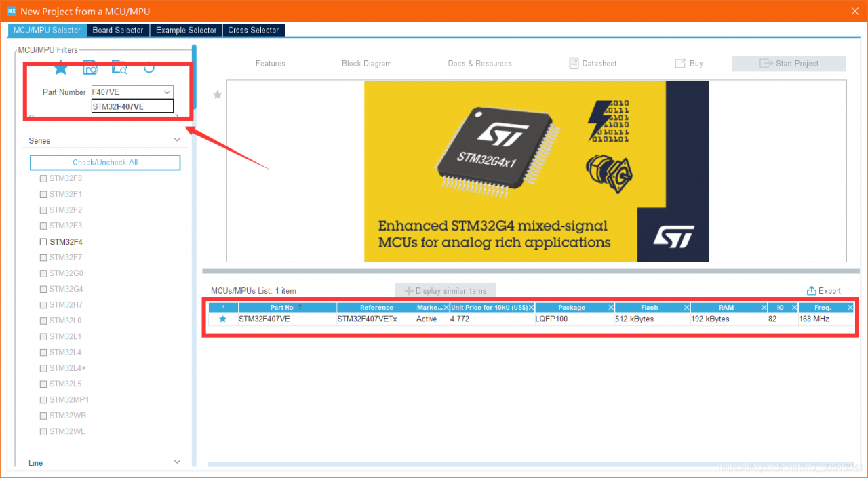Close the New Project window
The image size is (868, 478).
click(x=854, y=11)
